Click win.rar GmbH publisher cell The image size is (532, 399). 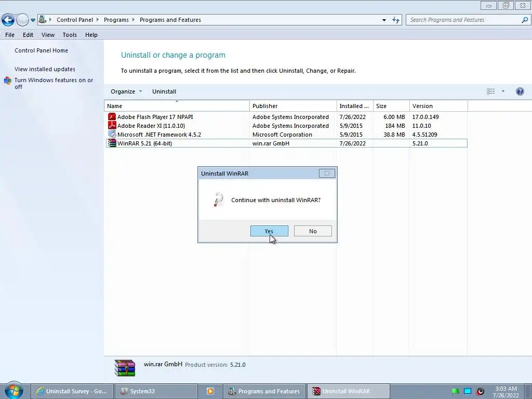(x=271, y=143)
